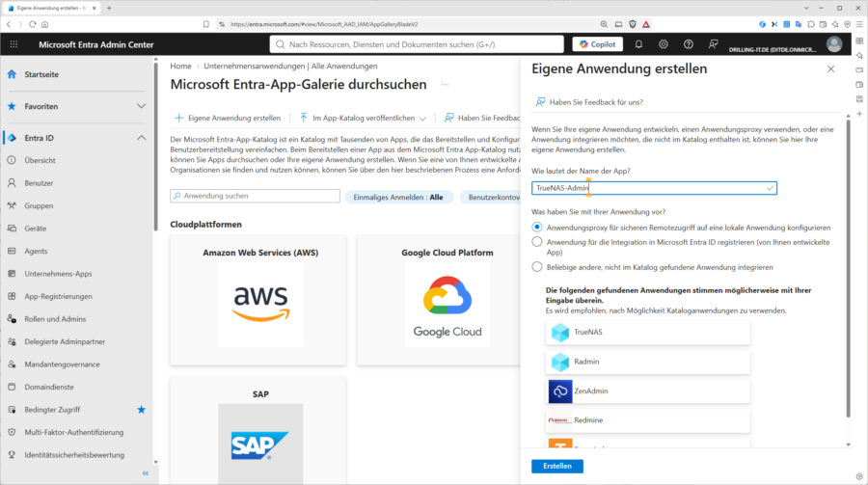Image resolution: width=868 pixels, height=485 pixels.
Task: Click the right panel vertical scrollbar
Action: pyautogui.click(x=848, y=268)
